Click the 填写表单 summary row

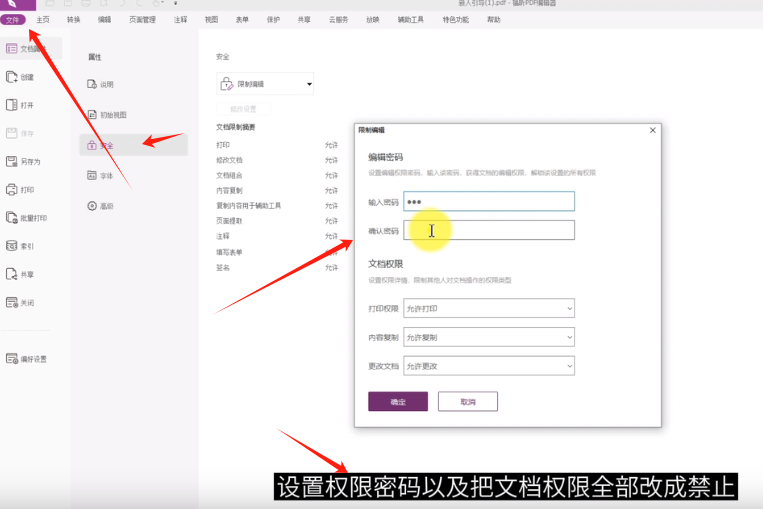277,252
